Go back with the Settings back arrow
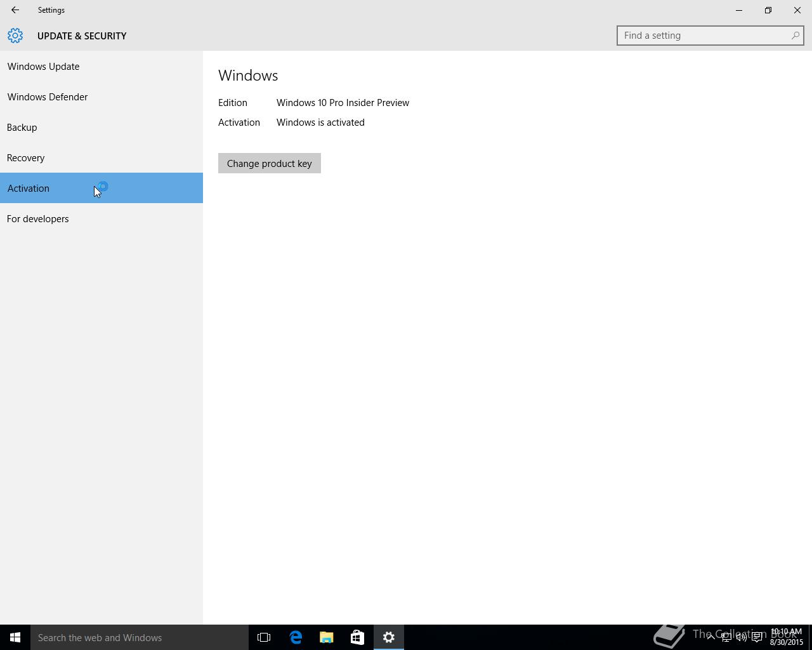The height and width of the screenshot is (650, 812). (15, 10)
